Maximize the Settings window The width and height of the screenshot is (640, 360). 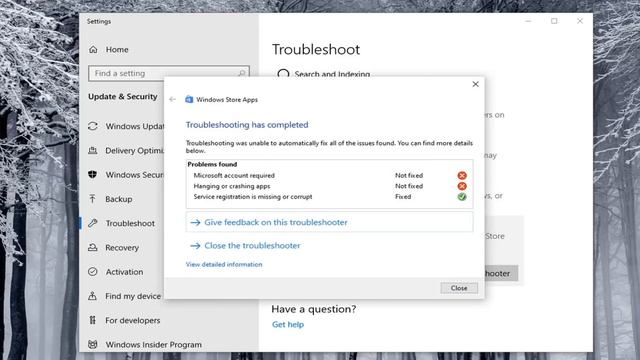coord(554,21)
